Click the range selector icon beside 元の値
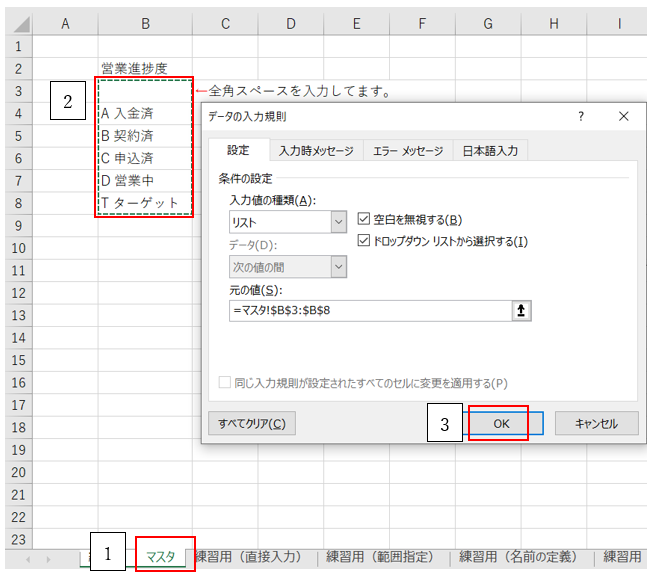The image size is (660, 579). point(521,311)
